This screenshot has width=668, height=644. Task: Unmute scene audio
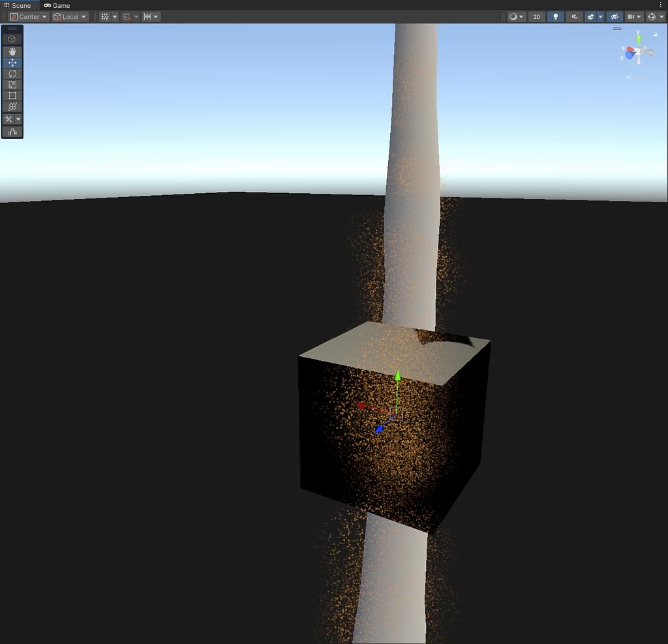coord(574,16)
